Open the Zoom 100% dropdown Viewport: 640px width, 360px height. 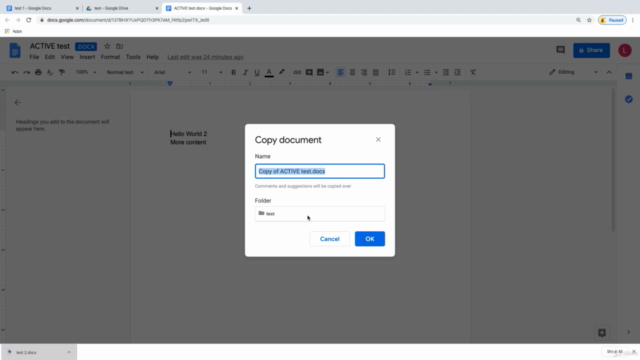(x=86, y=72)
